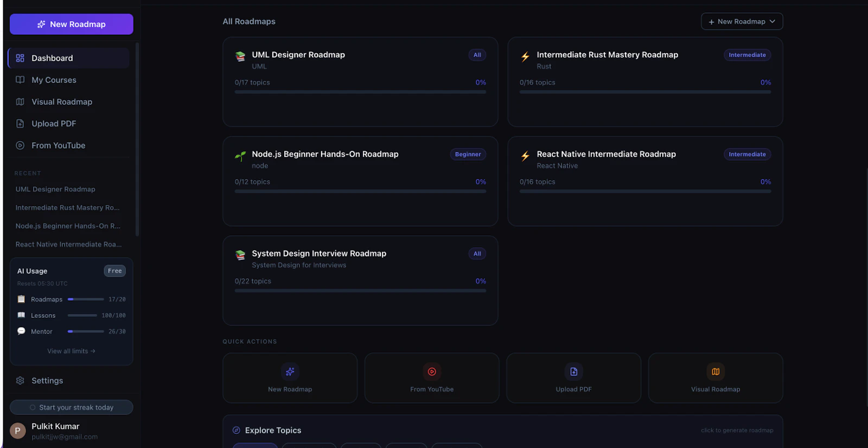Click the sidebar vertical scrollbar
The height and width of the screenshot is (448, 868).
(137, 139)
